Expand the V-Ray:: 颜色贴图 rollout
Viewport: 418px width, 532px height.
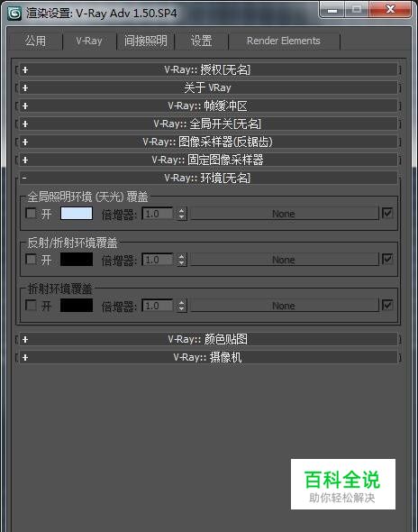point(208,339)
